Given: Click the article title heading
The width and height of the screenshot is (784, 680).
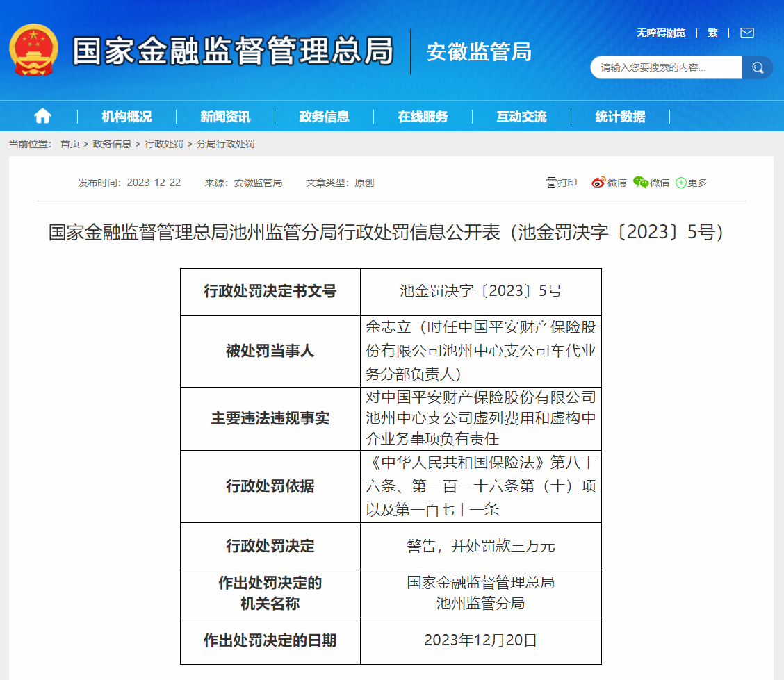Looking at the screenshot, I should [x=386, y=232].
